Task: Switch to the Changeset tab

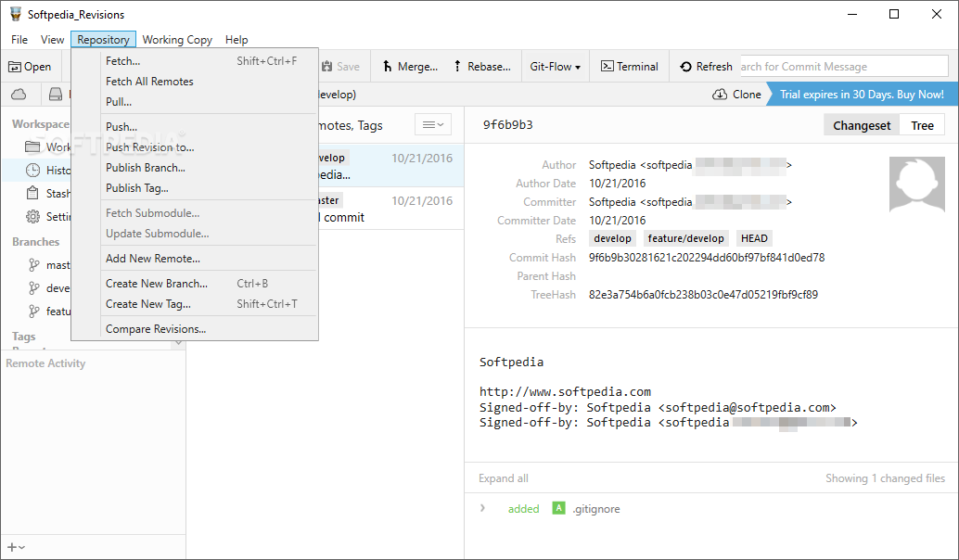Action: (x=862, y=125)
